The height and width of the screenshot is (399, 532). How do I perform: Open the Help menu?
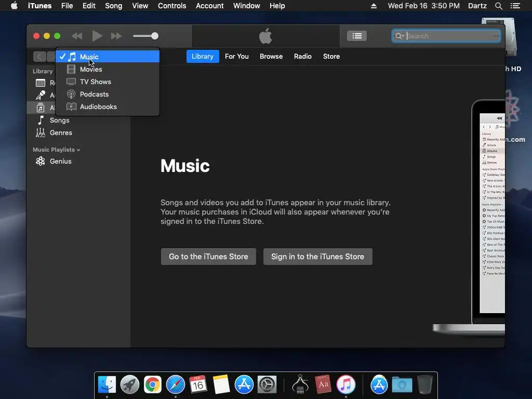click(277, 6)
